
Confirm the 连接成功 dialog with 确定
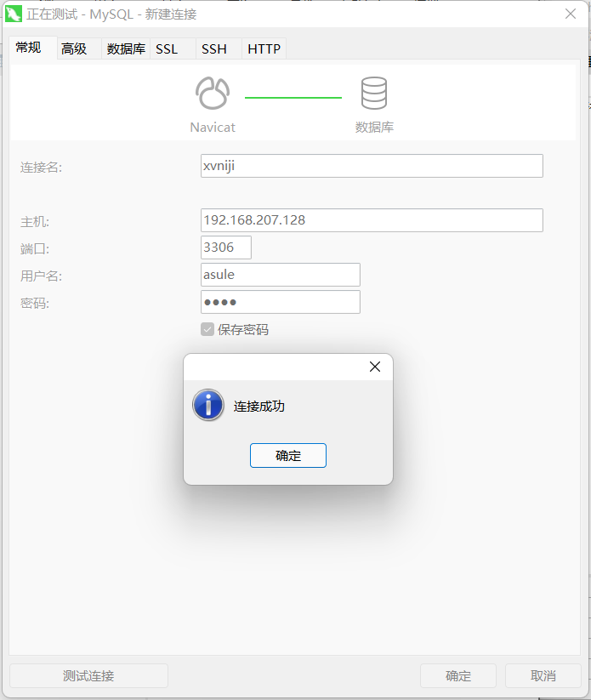point(288,455)
